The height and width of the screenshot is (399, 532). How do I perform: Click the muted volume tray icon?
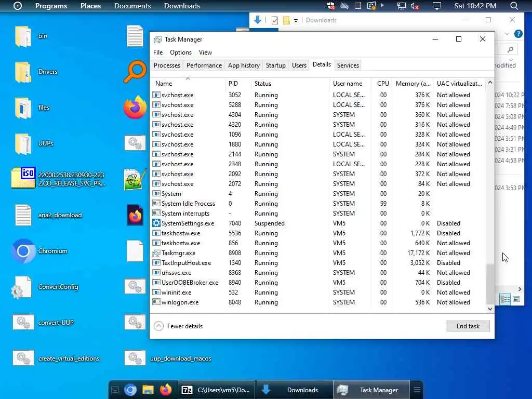(x=415, y=6)
